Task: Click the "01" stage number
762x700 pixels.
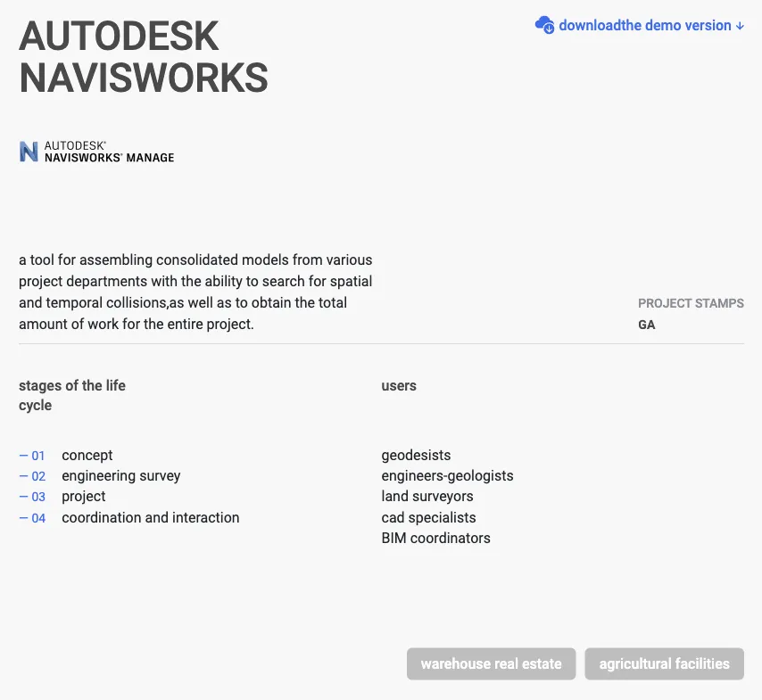Action: (38, 456)
